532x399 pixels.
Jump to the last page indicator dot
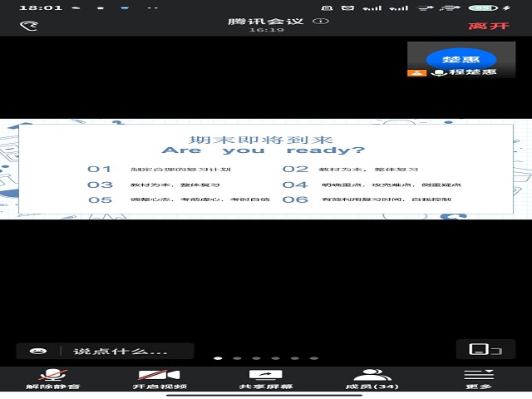(314, 358)
